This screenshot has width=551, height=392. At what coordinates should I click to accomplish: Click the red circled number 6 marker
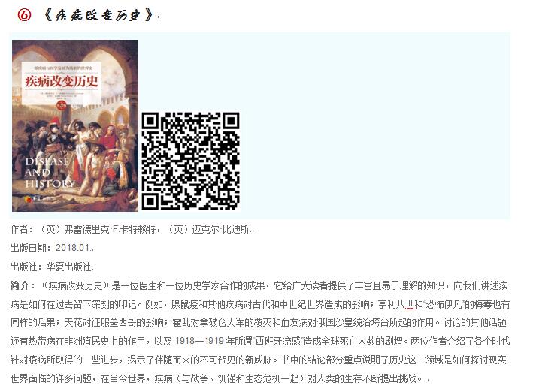coord(24,15)
